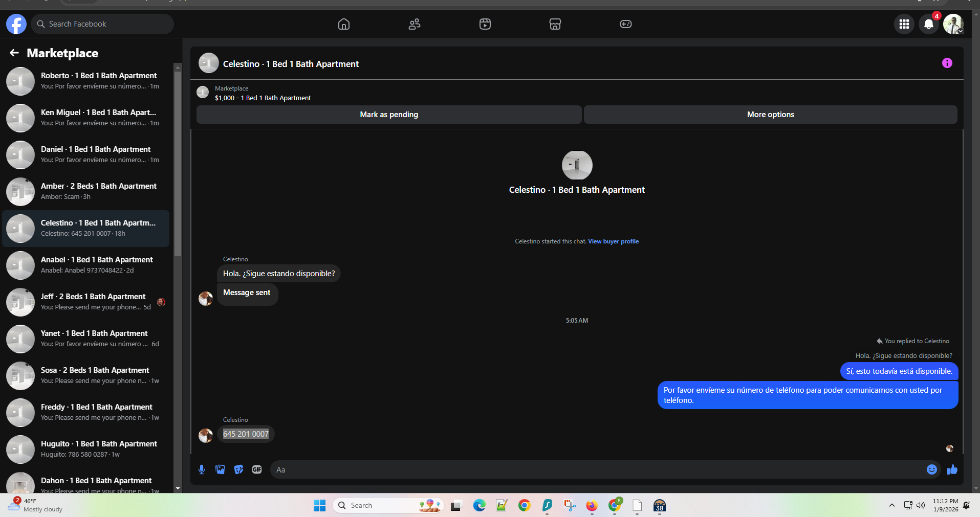This screenshot has width=980, height=517.
Task: Click Mark as pending button
Action: click(x=389, y=115)
